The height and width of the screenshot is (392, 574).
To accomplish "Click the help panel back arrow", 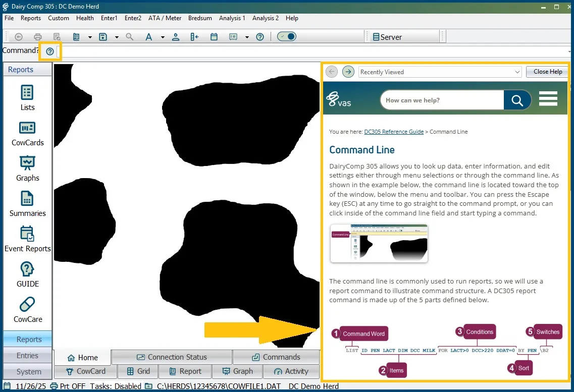I will click(332, 72).
